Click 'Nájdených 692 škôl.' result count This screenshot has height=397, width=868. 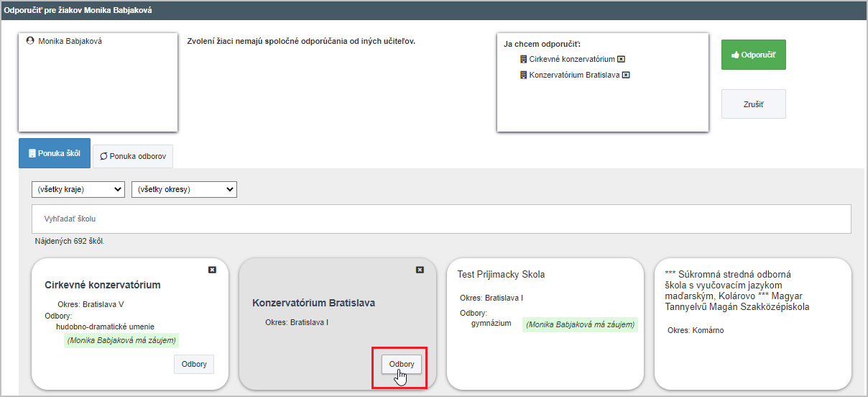pyautogui.click(x=70, y=242)
